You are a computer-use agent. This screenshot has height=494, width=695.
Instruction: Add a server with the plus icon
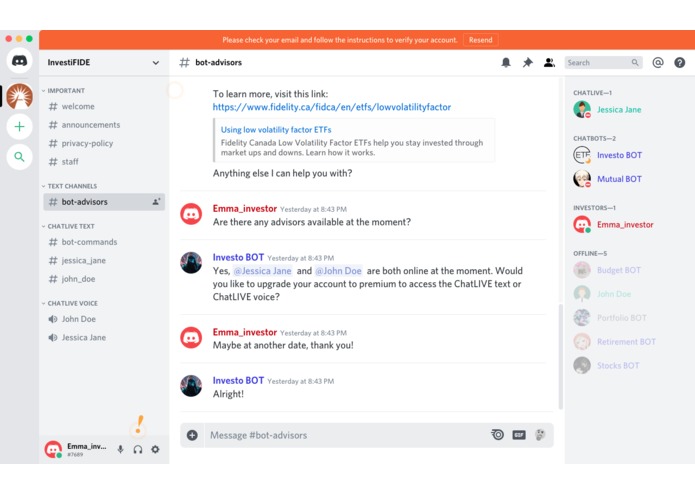pyautogui.click(x=20, y=127)
